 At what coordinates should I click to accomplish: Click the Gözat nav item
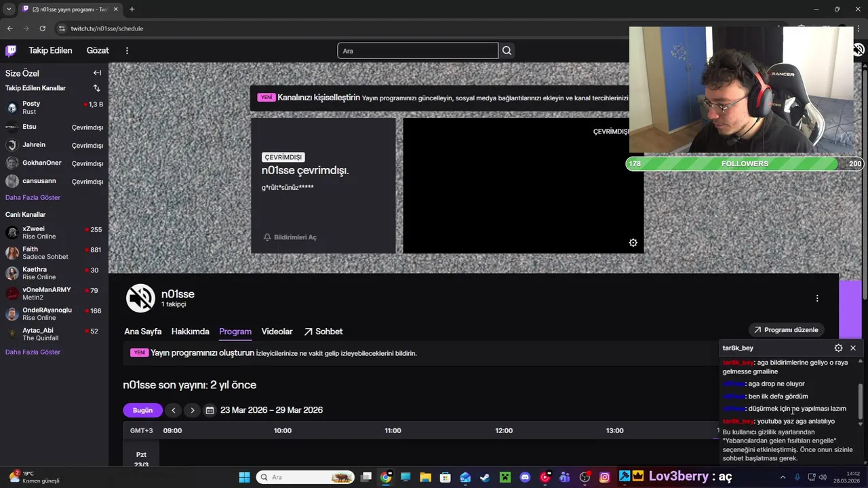pyautogui.click(x=98, y=50)
